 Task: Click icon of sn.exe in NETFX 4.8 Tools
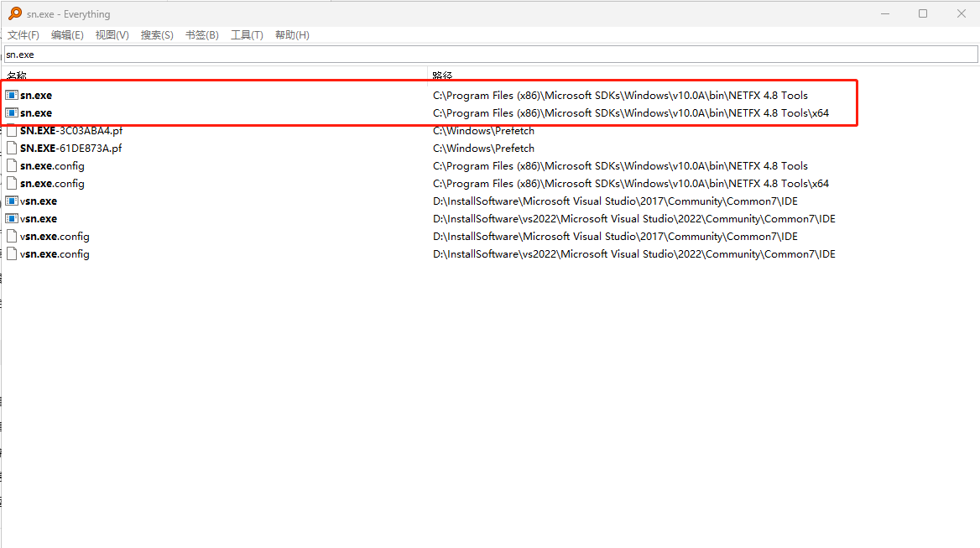click(x=11, y=95)
